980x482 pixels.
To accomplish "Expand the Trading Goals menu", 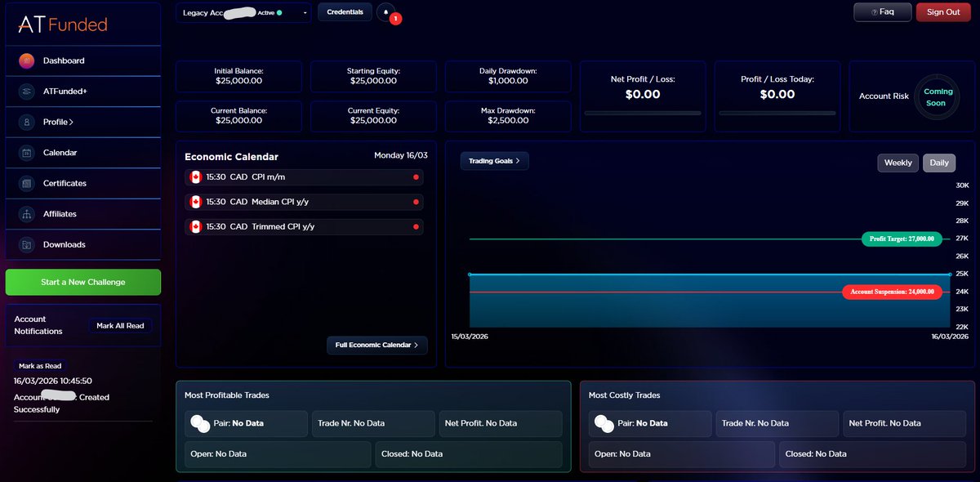I will [x=495, y=161].
